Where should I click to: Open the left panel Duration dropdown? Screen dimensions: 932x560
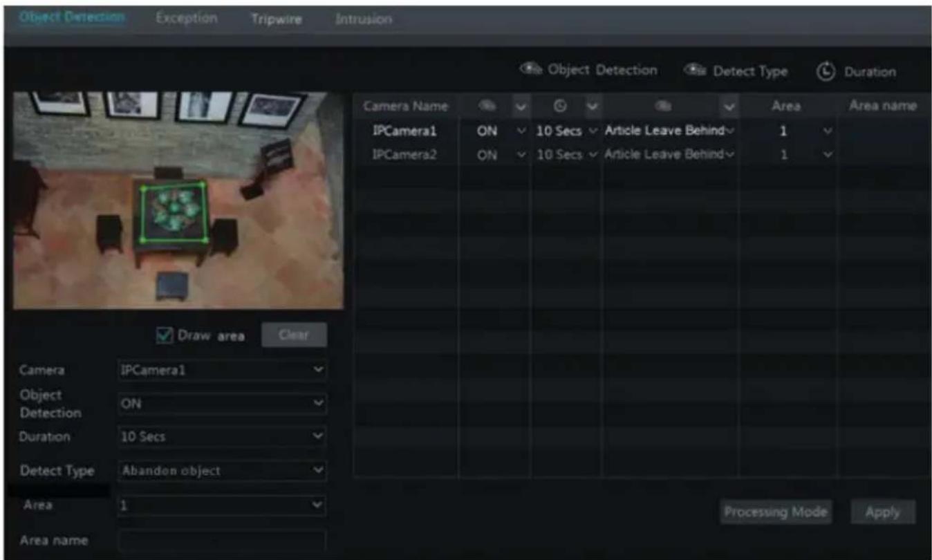tap(221, 437)
